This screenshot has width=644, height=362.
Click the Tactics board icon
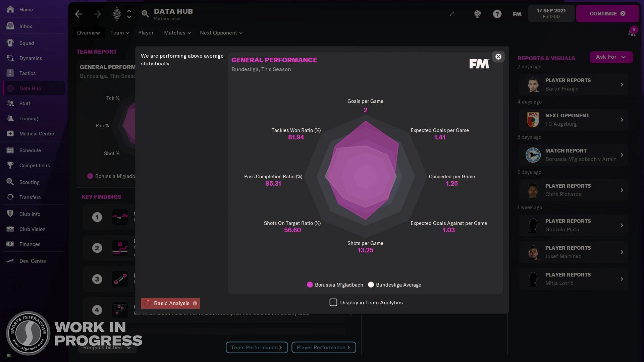point(10,73)
